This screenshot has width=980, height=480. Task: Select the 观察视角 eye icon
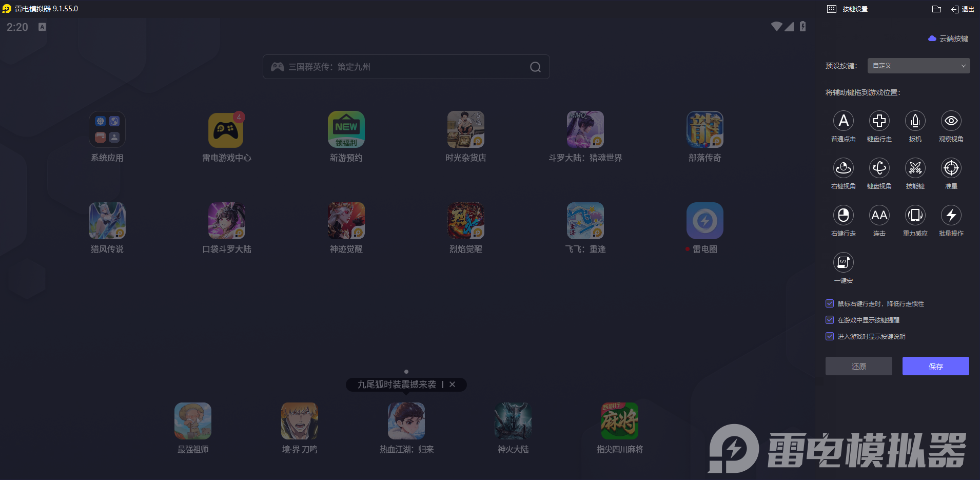pyautogui.click(x=951, y=121)
